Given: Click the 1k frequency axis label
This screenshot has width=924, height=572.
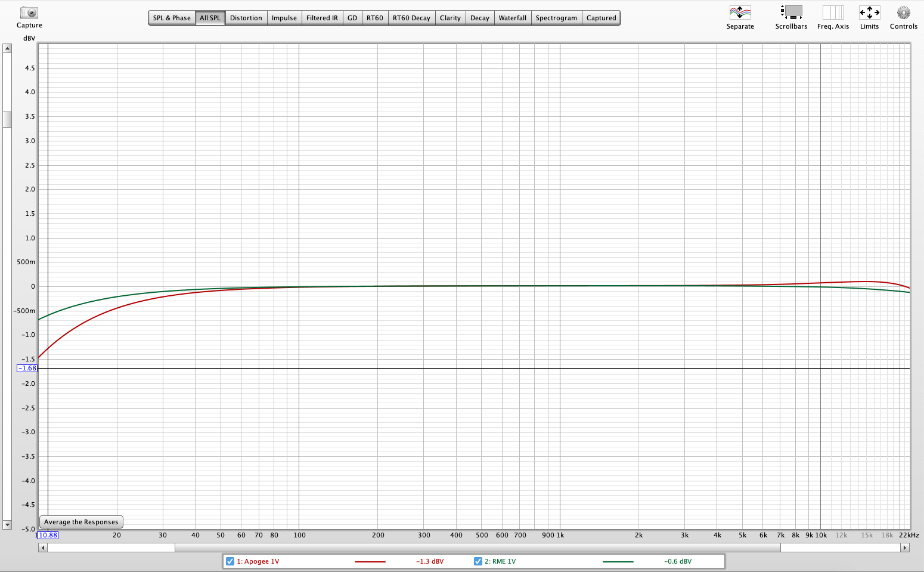Looking at the screenshot, I should [x=560, y=535].
